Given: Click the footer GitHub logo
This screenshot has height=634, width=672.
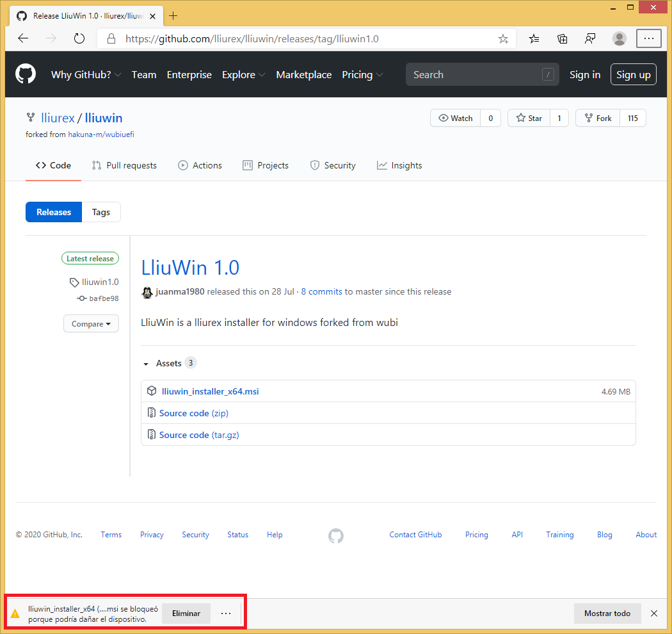Looking at the screenshot, I should 336,535.
